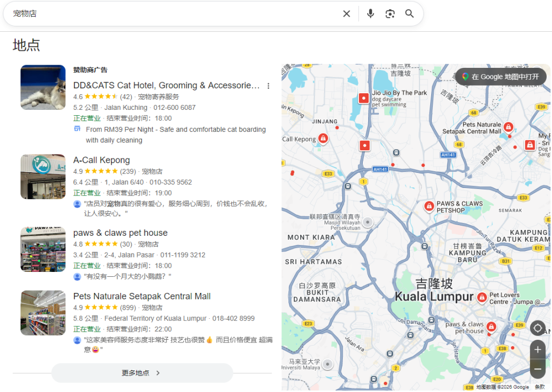Click the Masjid Wilayah Persekutuan landmark marker
The image size is (552, 392).
[368, 222]
